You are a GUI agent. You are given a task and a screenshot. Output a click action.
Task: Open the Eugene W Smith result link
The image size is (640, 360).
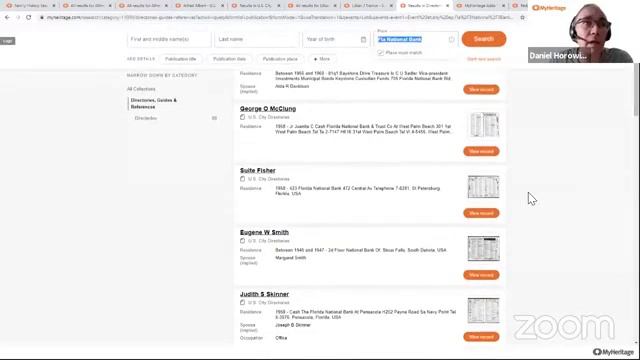pos(264,232)
